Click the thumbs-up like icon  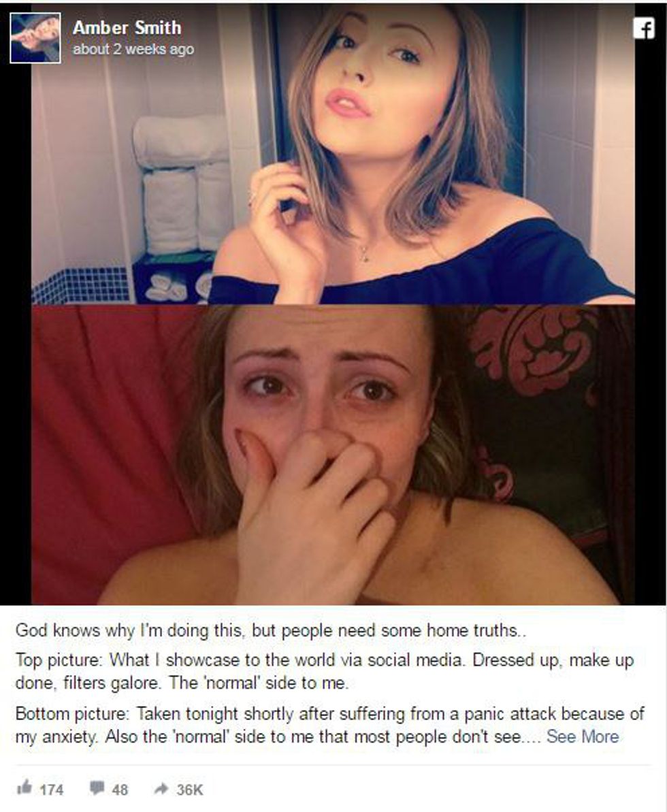coord(24,787)
